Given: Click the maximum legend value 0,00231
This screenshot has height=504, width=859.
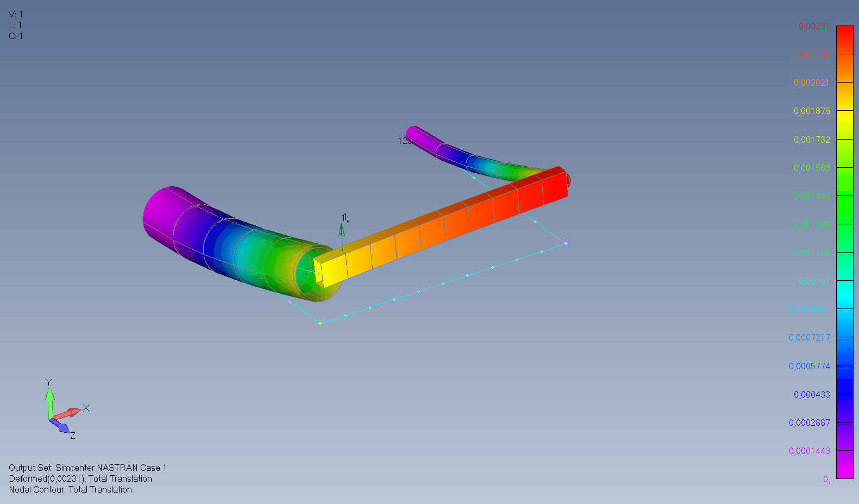Looking at the screenshot, I should (813, 26).
